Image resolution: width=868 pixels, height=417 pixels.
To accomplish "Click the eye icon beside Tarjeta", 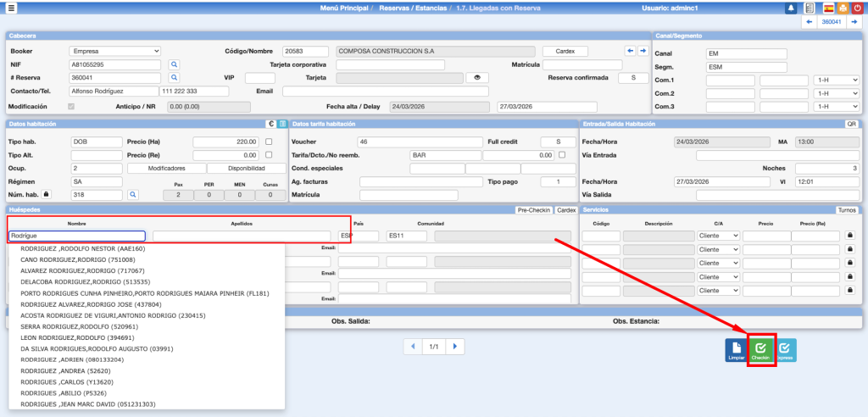I will pos(477,78).
